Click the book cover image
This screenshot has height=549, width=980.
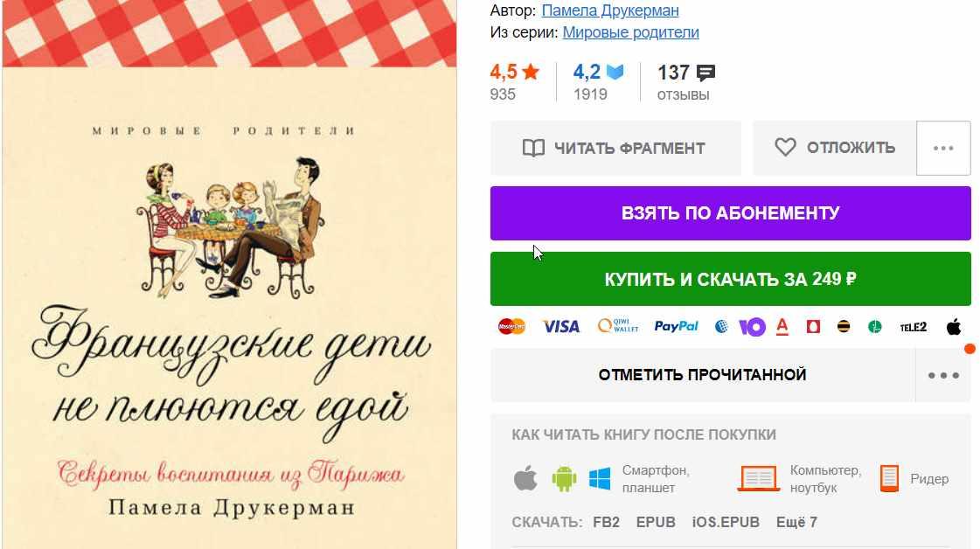(229, 274)
